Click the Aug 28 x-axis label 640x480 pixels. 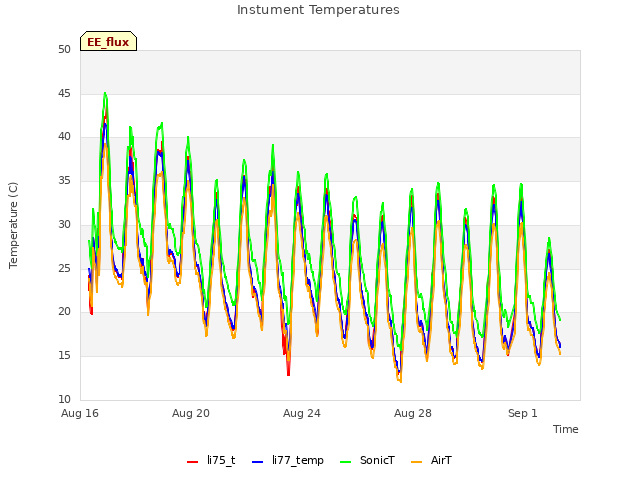[413, 413]
